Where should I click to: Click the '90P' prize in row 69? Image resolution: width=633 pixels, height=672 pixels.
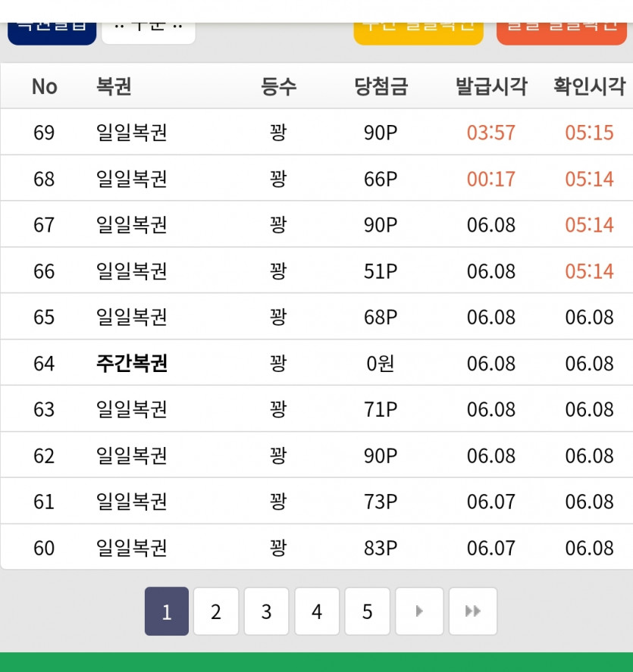tap(381, 133)
